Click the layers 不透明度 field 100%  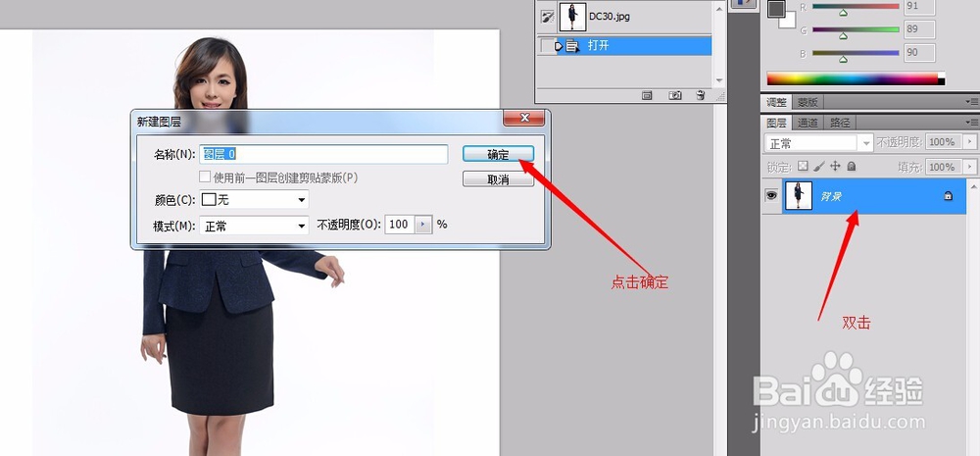(x=943, y=142)
